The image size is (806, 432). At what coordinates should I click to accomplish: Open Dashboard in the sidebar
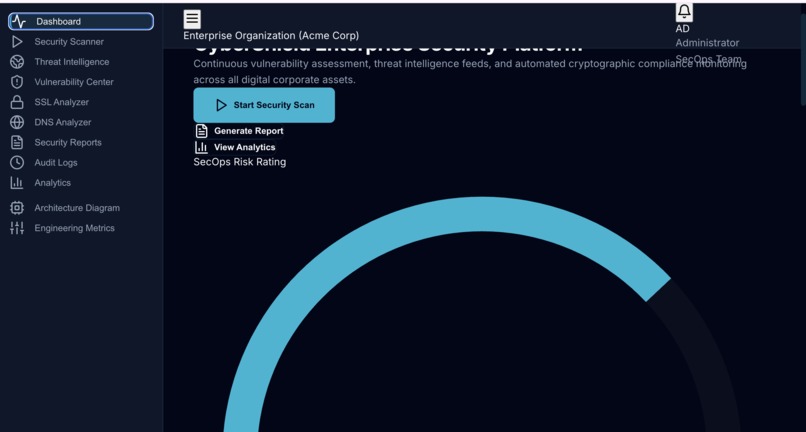[81, 22]
